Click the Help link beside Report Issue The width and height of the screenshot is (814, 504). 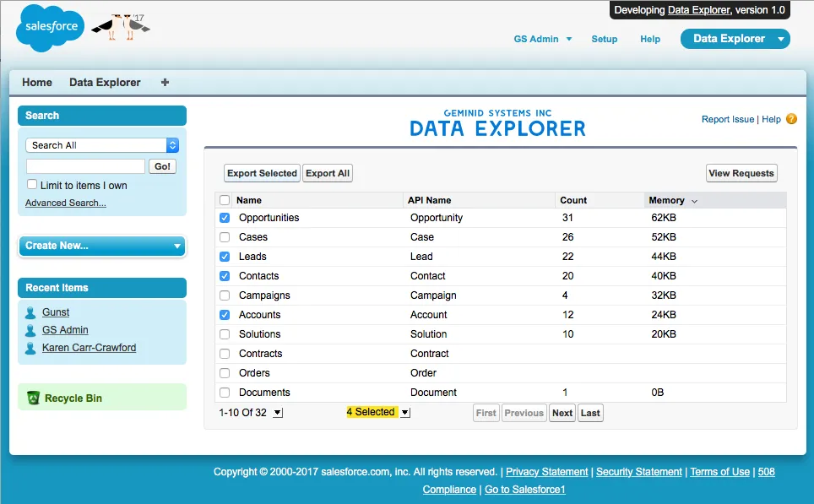pos(772,119)
